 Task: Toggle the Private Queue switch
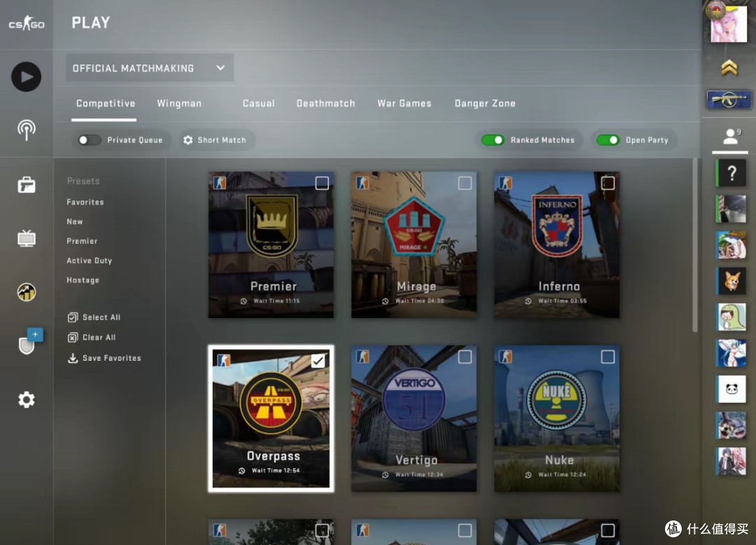[89, 140]
